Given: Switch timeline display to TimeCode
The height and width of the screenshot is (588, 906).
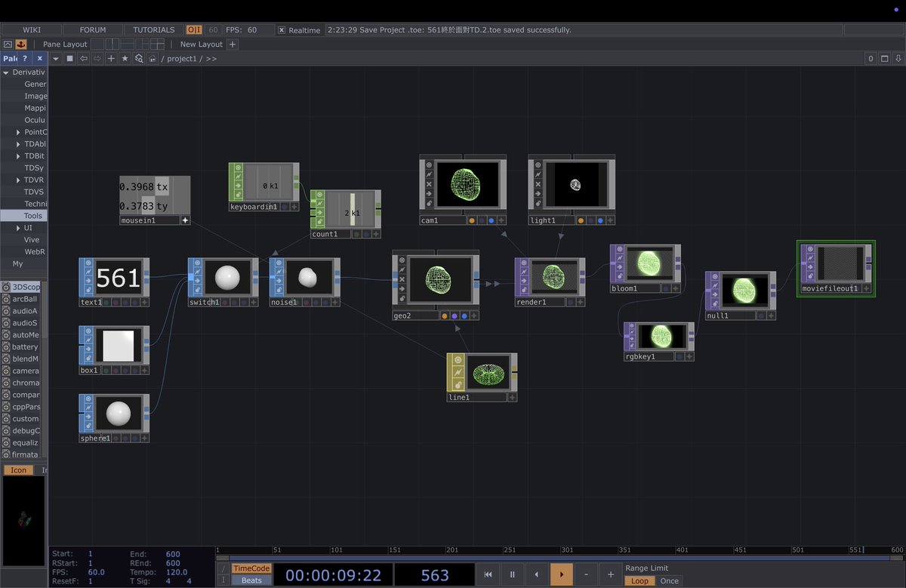Looking at the screenshot, I should [x=251, y=568].
